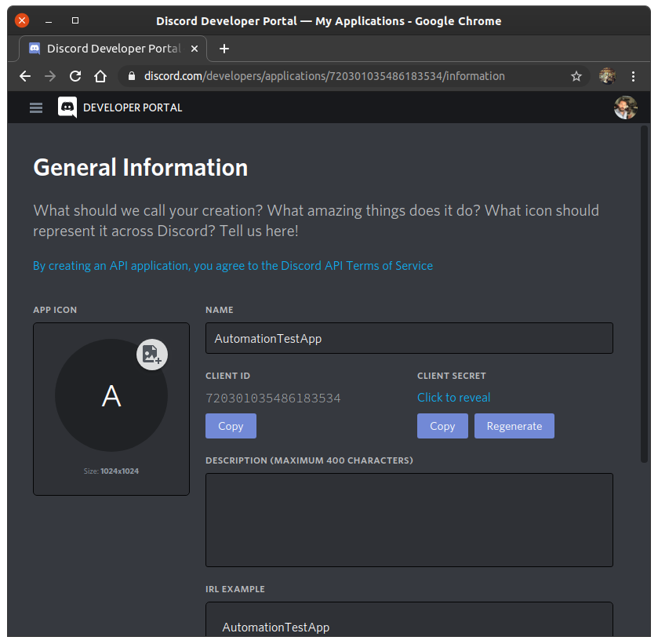This screenshot has width=658, height=644.
Task: Open the hamburger menu in Developer Portal
Action: pyautogui.click(x=35, y=108)
